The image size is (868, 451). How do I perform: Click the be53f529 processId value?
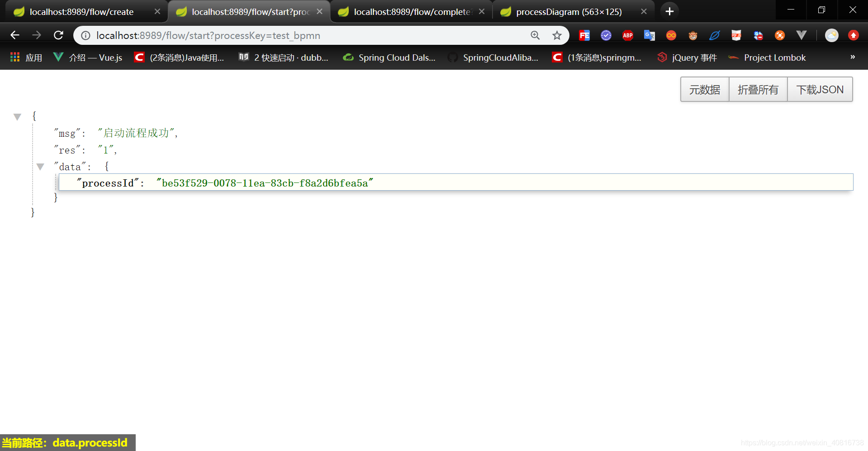265,183
